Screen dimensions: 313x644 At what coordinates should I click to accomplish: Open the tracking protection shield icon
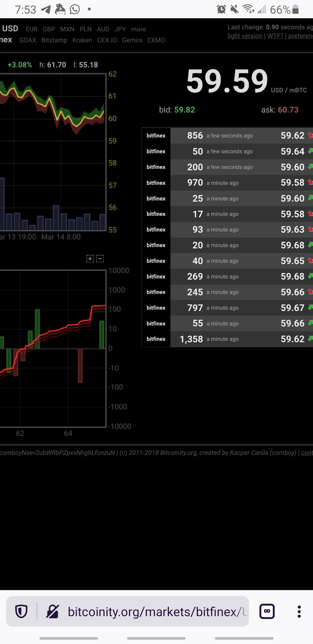21,612
